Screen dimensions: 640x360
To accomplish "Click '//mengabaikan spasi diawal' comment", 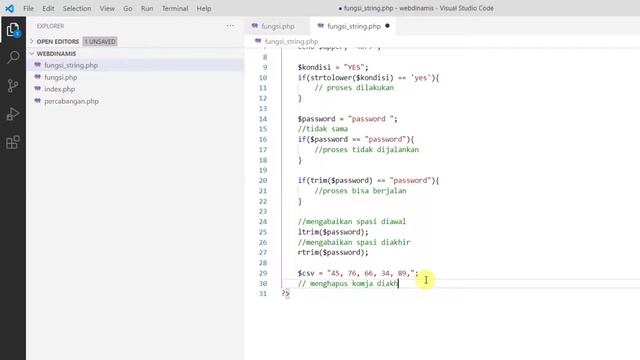I will [352, 222].
